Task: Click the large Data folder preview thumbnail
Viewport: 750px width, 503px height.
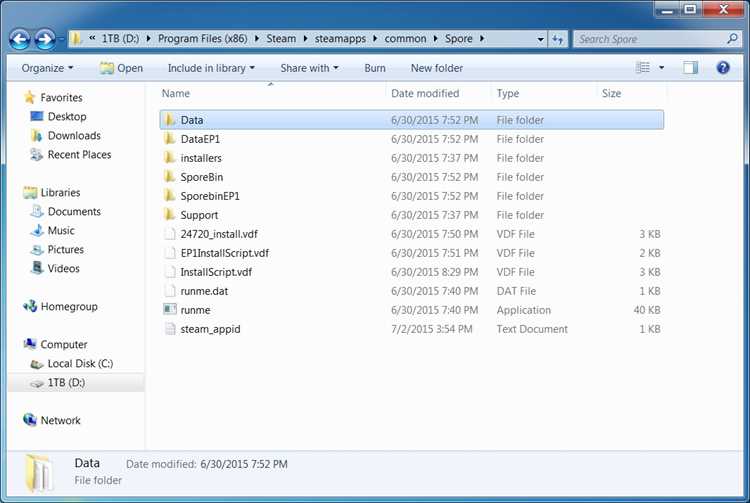Action: point(39,473)
